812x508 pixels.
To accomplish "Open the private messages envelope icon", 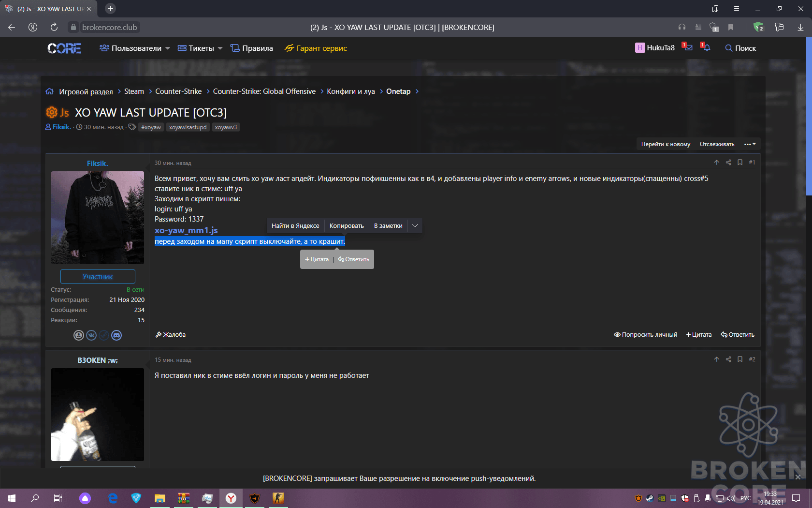I will point(688,47).
